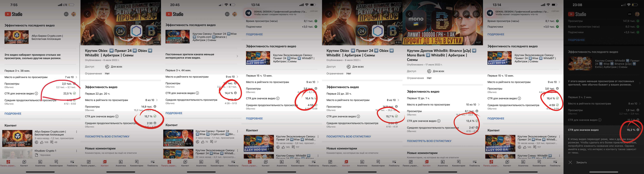
Task: Open three-dot menu for Абуз Биржи Crypto.com video
Action: click(77, 132)
